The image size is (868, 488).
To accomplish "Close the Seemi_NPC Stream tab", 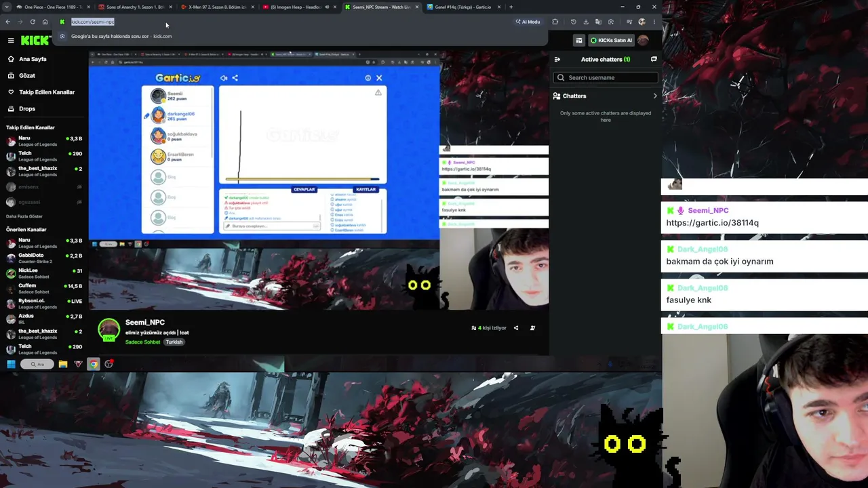I will pos(417,7).
